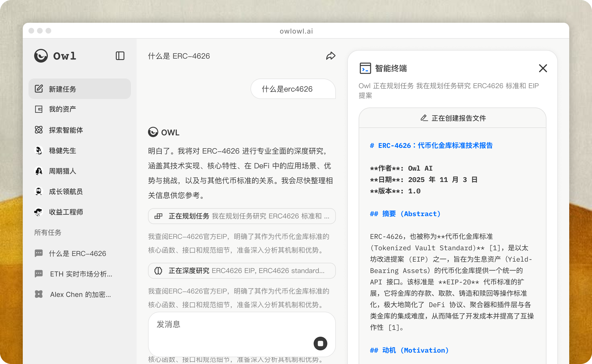The image size is (592, 364).
Task: Expand the 正在规划任务 step card
Action: click(242, 216)
